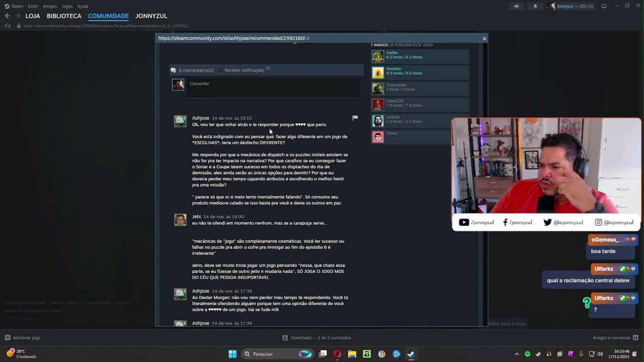
Task: Open Opera browser from taskbar
Action: [337, 354]
